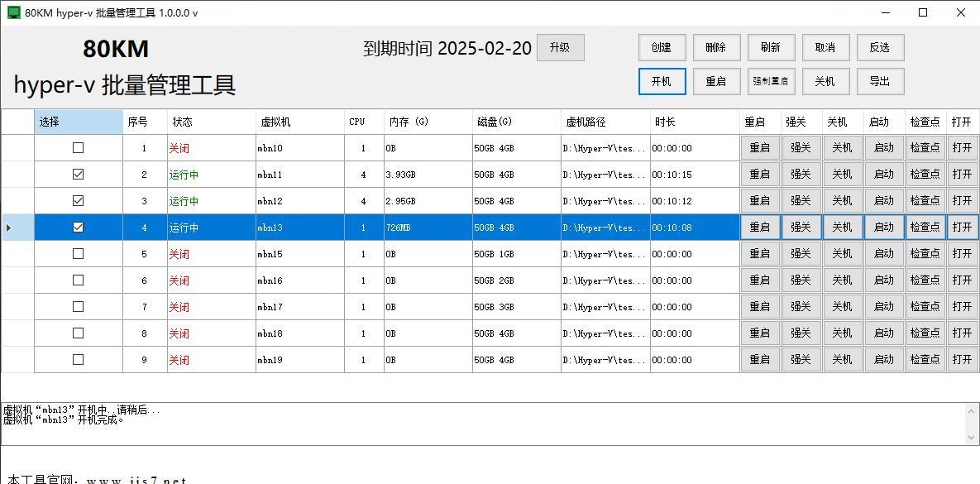Select the mbn16 virtual machine name cell
This screenshot has height=484, width=980.
[x=300, y=280]
